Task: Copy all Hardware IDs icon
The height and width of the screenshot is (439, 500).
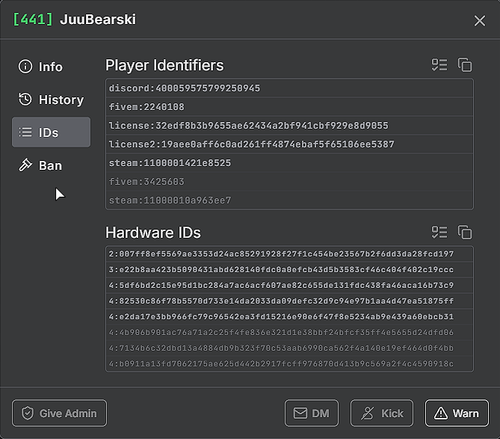Action: 465,232
